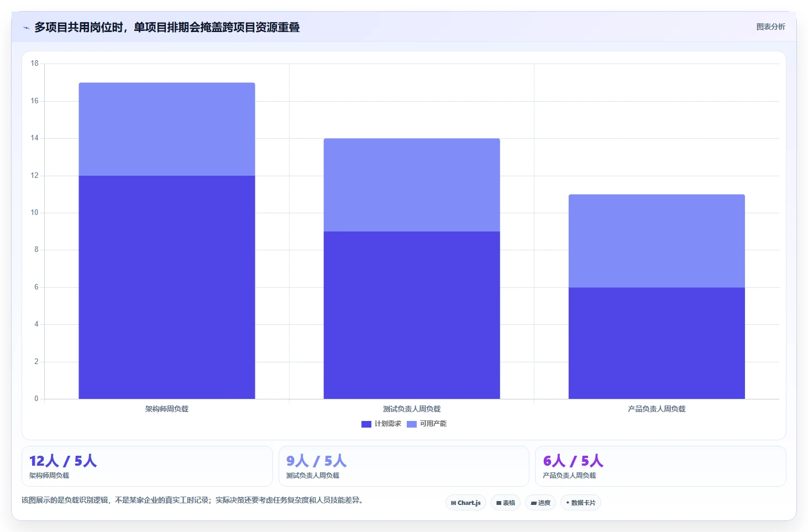Click the 可用产能 legend color swatch

[x=412, y=424]
